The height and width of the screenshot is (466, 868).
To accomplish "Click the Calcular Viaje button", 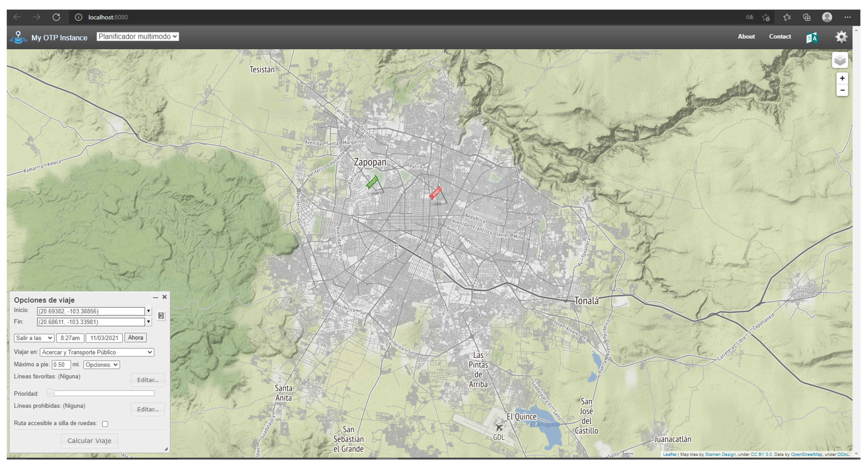I will tap(89, 440).
